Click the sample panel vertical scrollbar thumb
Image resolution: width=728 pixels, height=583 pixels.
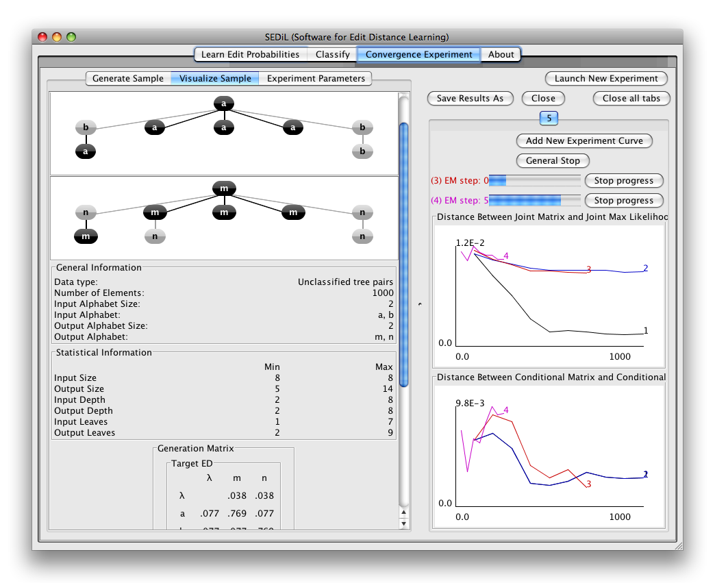404,255
